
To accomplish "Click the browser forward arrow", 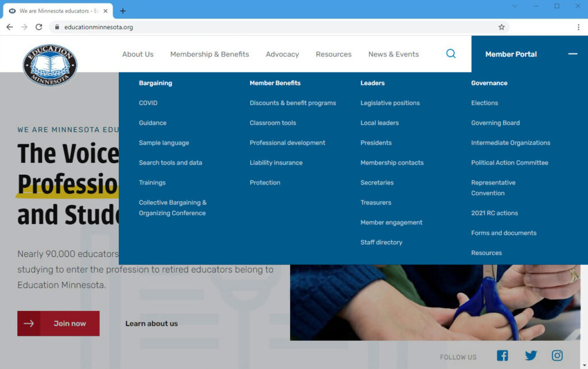I will [x=24, y=27].
